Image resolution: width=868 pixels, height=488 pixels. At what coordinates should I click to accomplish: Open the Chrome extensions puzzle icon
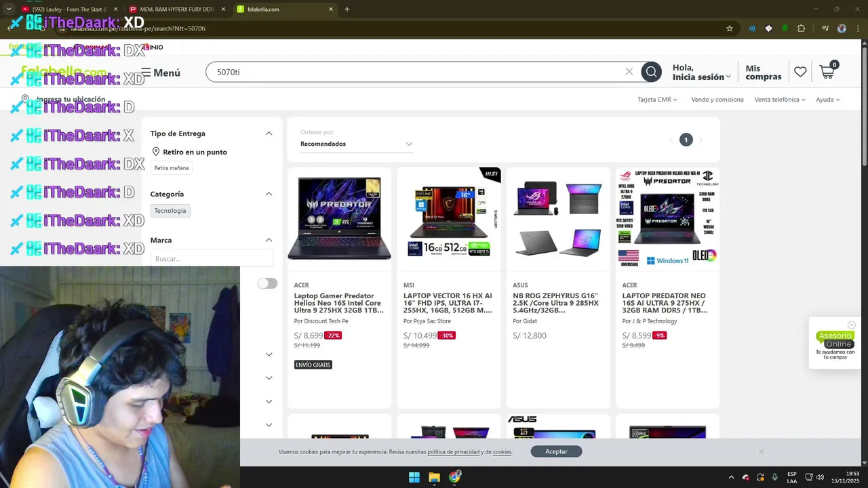(802, 28)
